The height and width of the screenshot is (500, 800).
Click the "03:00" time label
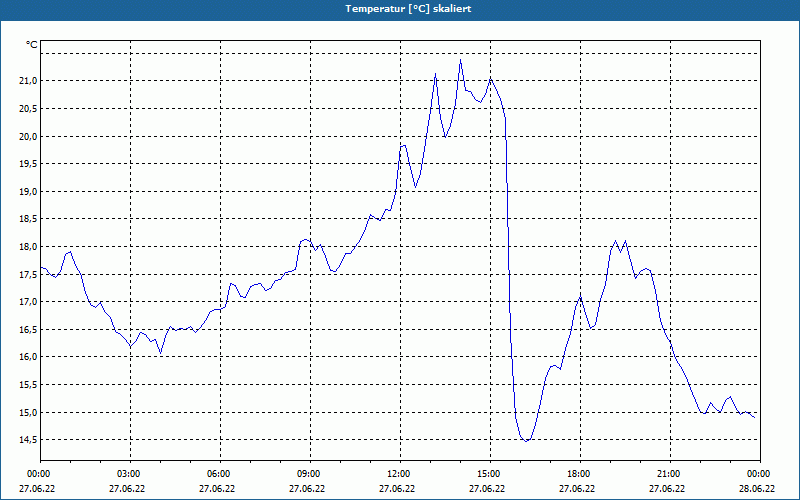coord(130,474)
